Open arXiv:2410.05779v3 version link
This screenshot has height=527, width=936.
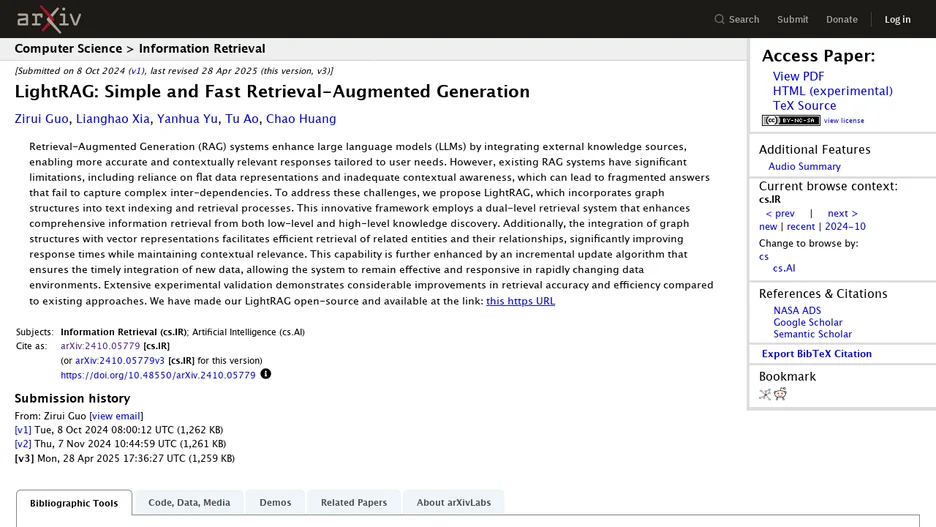tap(120, 360)
